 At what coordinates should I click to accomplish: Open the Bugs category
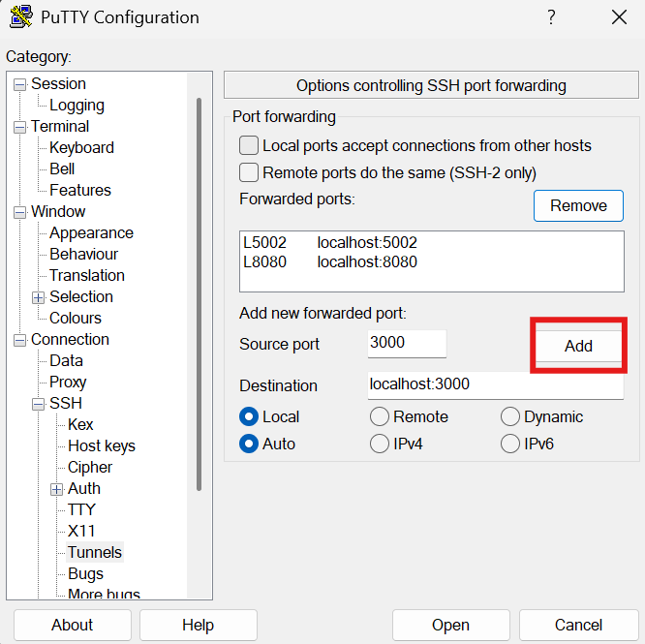click(x=85, y=574)
